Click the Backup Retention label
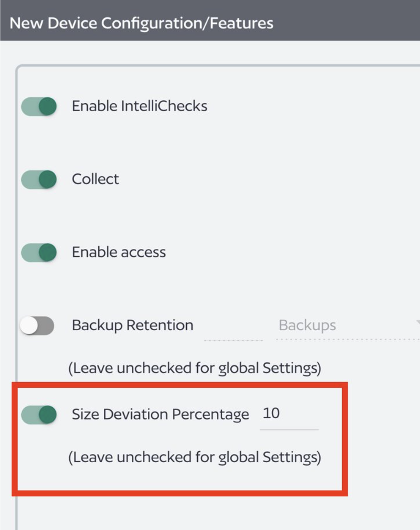Image resolution: width=420 pixels, height=530 pixels. (x=132, y=325)
